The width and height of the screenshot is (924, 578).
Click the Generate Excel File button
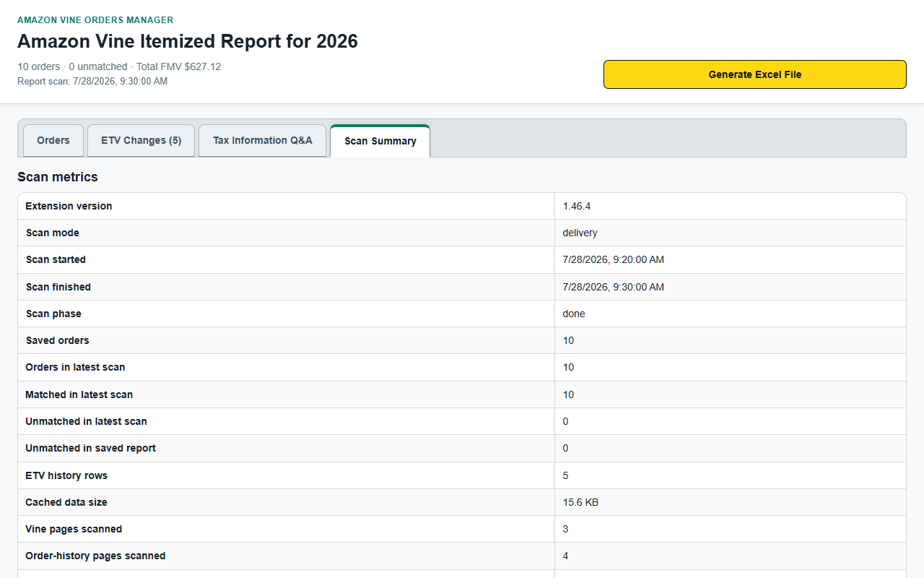(x=754, y=74)
